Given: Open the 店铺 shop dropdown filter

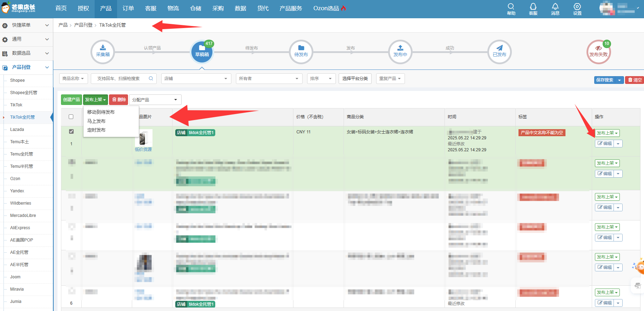Looking at the screenshot, I should [196, 79].
